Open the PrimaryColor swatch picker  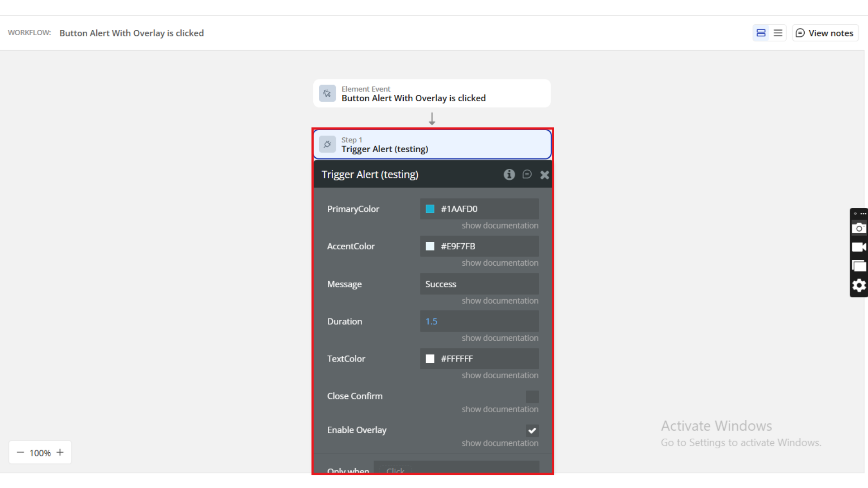pos(430,209)
